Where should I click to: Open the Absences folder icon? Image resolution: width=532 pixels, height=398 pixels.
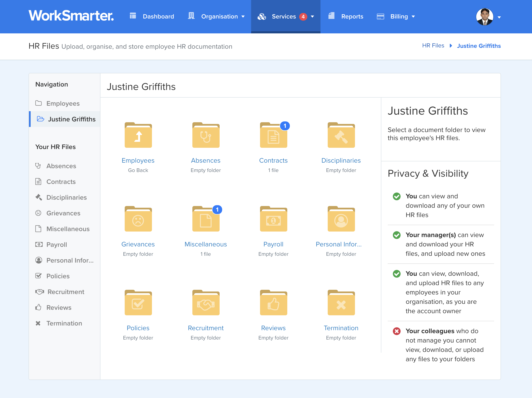coord(206,135)
